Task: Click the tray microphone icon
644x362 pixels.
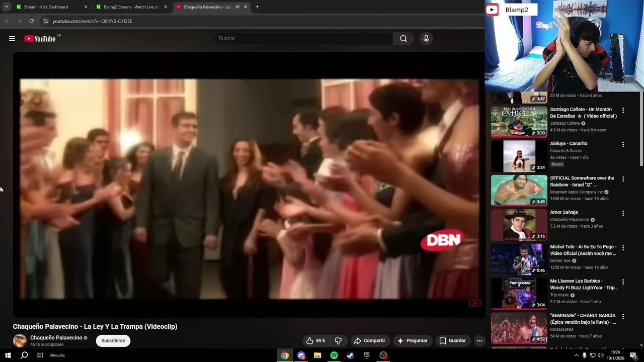Action: [x=584, y=355]
